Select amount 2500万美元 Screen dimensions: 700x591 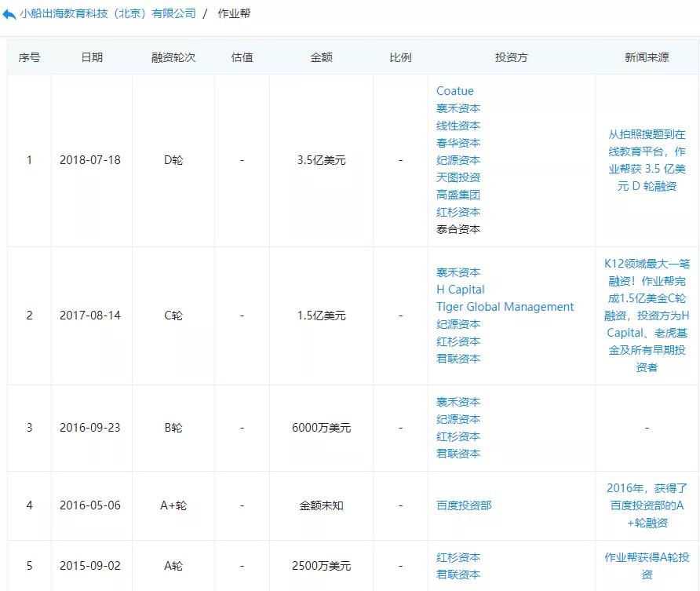322,566
